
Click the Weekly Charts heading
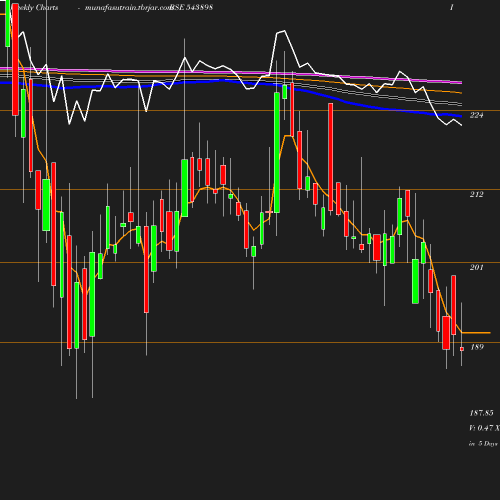pos(35,7)
